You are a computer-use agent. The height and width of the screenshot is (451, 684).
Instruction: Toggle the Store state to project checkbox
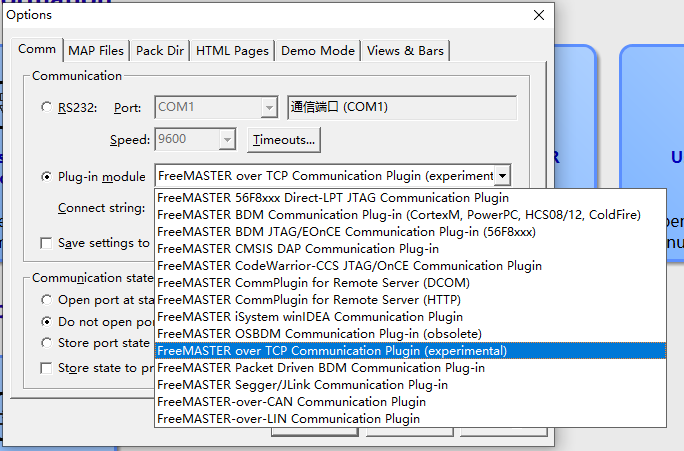47,368
